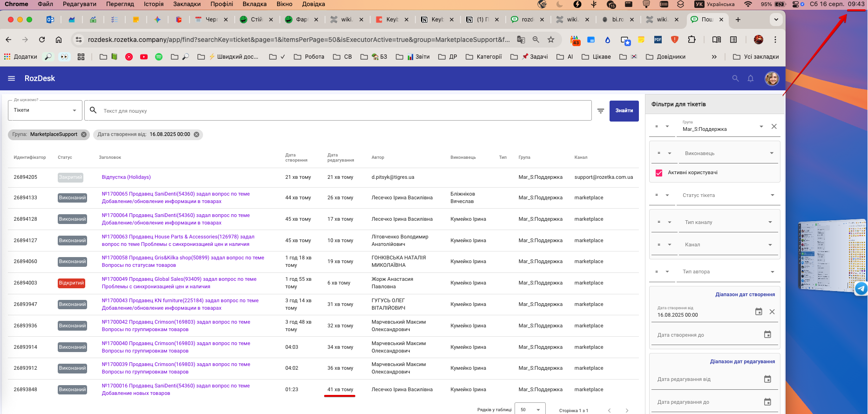Open calendar for 'Дата редагування від'

[x=767, y=379]
